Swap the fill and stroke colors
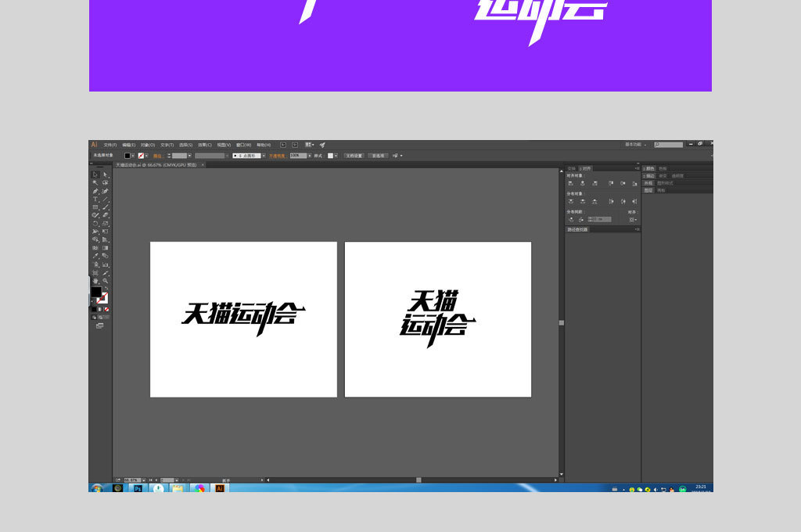 [x=106, y=288]
